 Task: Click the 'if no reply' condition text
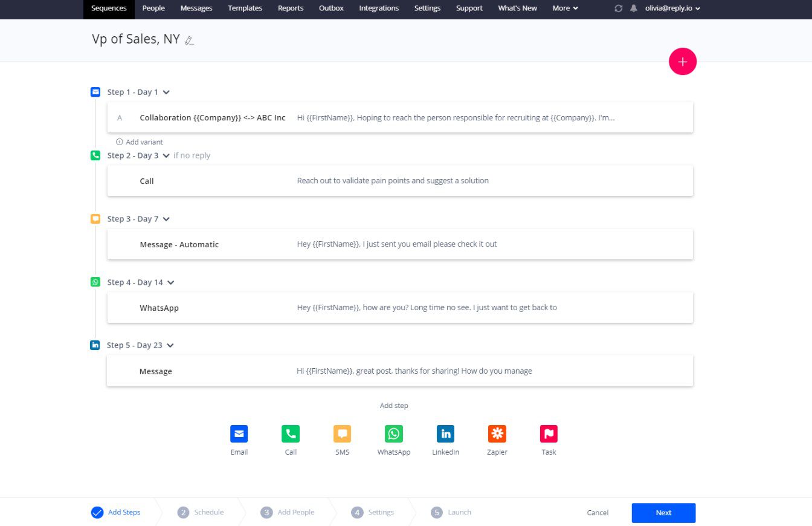point(192,155)
